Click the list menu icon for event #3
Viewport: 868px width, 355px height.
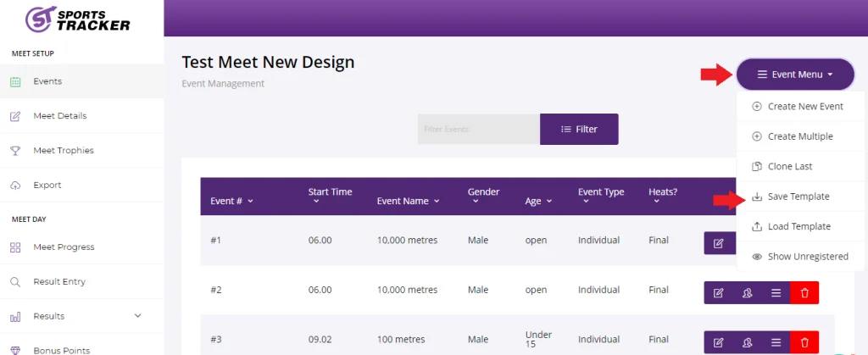776,342
